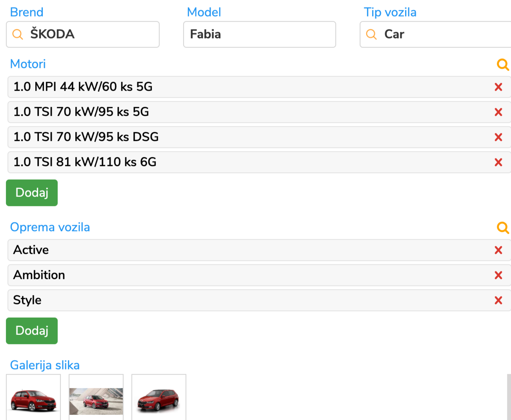Select the Ambition equipment entry

[x=259, y=275]
